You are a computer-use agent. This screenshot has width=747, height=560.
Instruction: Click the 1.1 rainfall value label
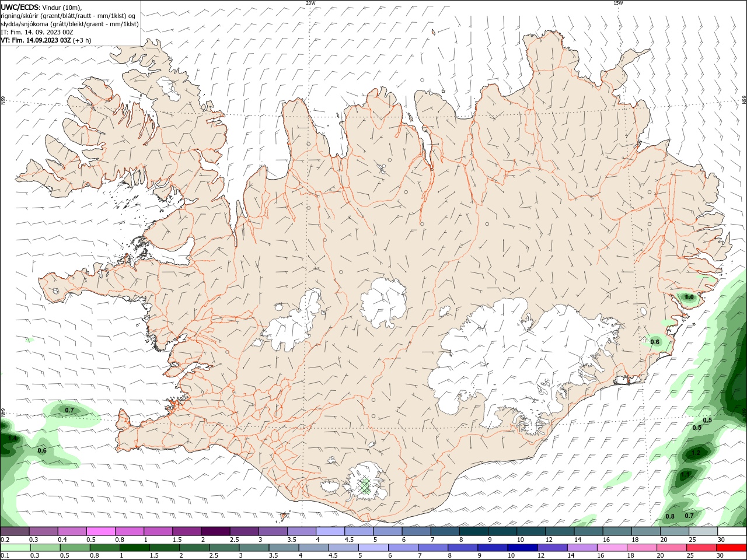point(685,474)
